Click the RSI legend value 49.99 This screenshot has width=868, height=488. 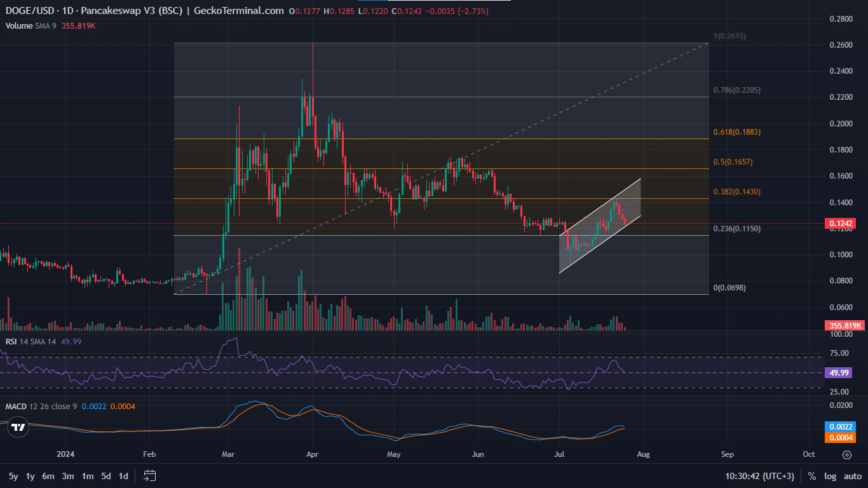[71, 341]
